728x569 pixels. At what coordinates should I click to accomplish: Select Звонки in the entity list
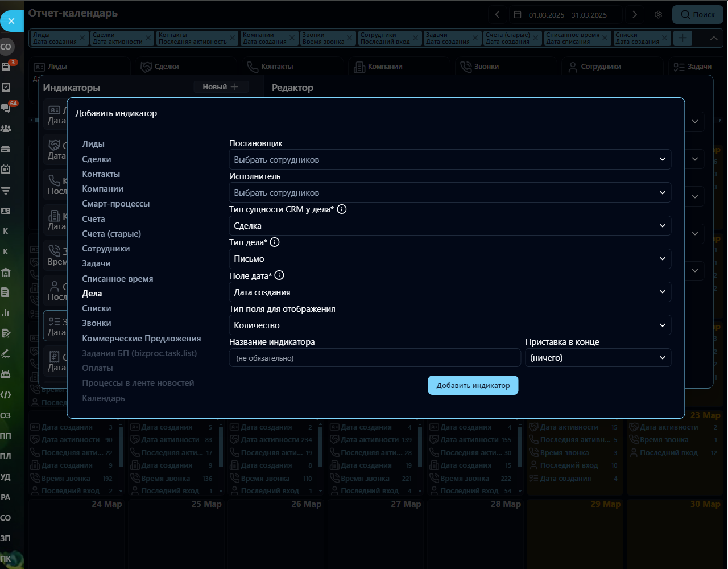click(x=97, y=323)
